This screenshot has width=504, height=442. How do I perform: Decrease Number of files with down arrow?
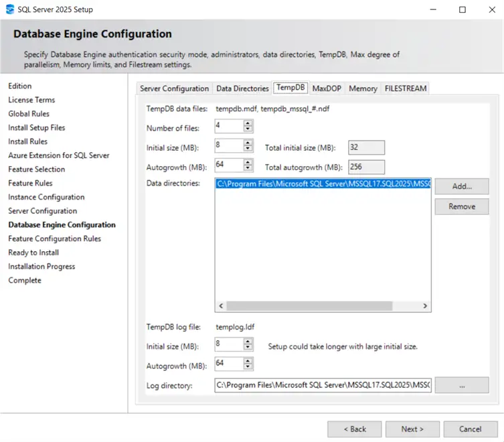coord(248,129)
